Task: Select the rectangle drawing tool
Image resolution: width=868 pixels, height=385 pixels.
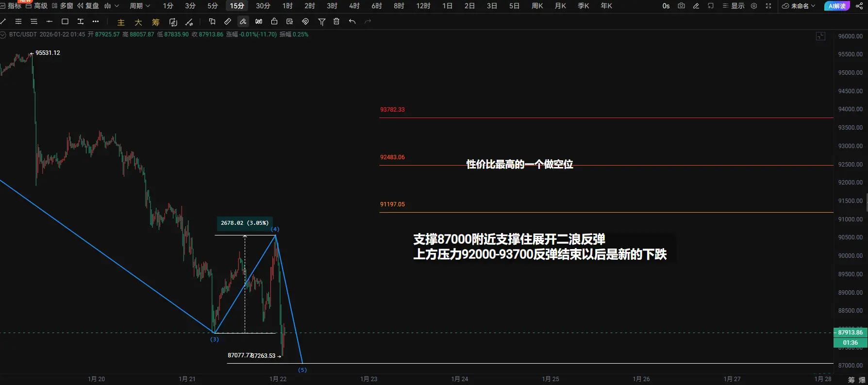Action: click(x=65, y=21)
